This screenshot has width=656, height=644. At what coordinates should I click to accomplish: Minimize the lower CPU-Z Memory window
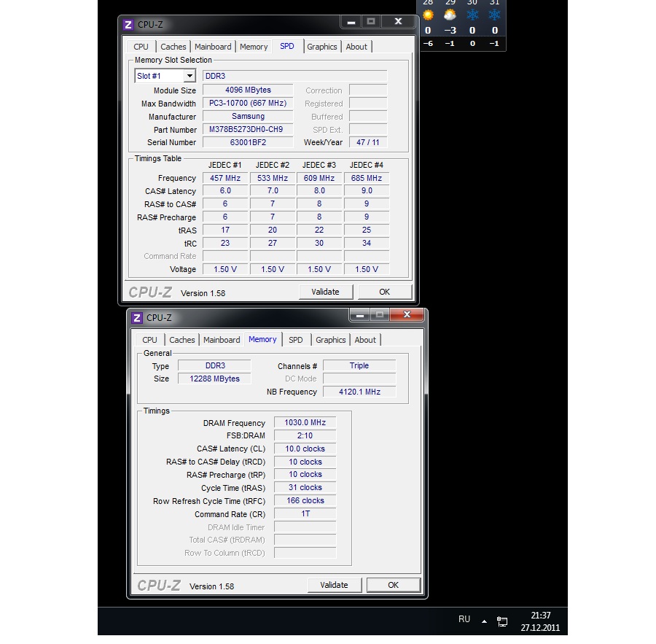tap(360, 314)
